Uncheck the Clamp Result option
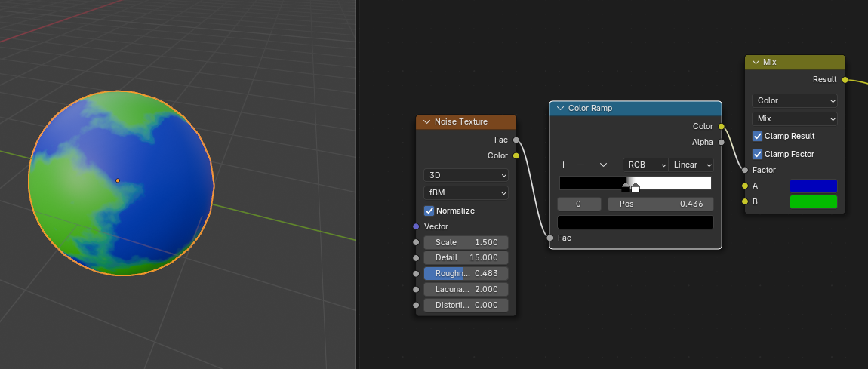Image resolution: width=868 pixels, height=369 pixels. pyautogui.click(x=758, y=136)
